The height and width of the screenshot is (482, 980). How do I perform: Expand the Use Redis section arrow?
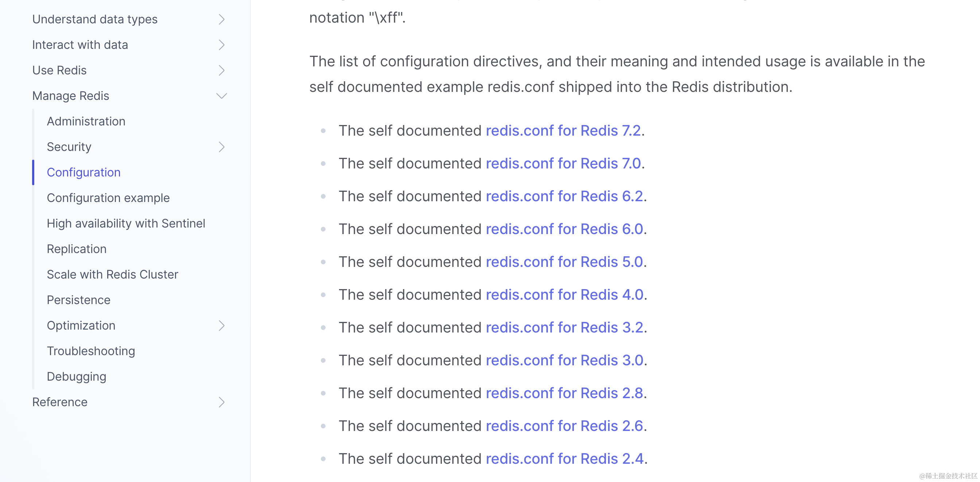[221, 70]
